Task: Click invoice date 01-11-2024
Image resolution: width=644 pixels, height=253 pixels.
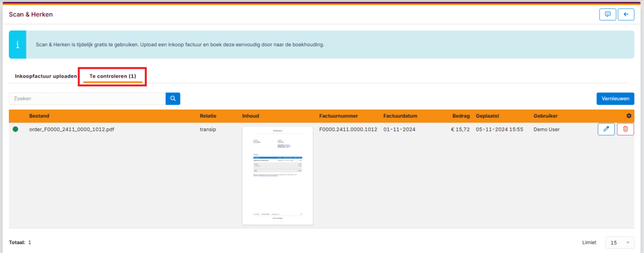Action: coord(400,129)
